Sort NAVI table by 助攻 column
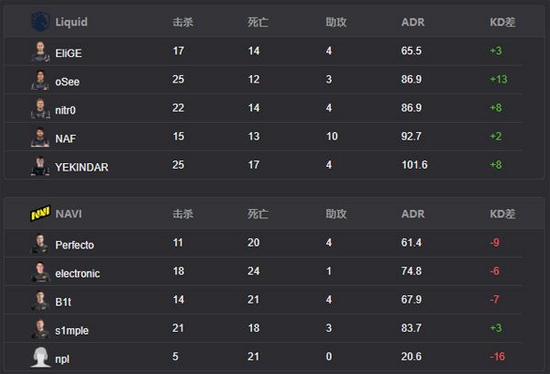 [x=336, y=214]
